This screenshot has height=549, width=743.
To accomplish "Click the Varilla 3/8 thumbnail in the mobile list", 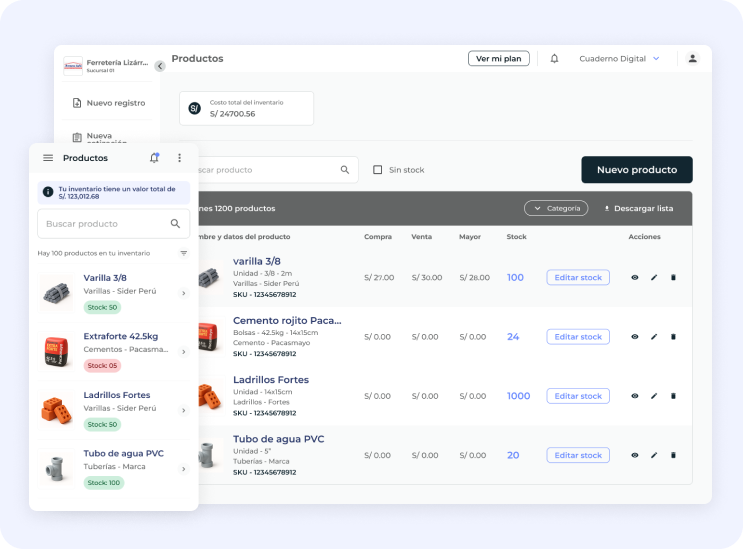I will coord(56,292).
